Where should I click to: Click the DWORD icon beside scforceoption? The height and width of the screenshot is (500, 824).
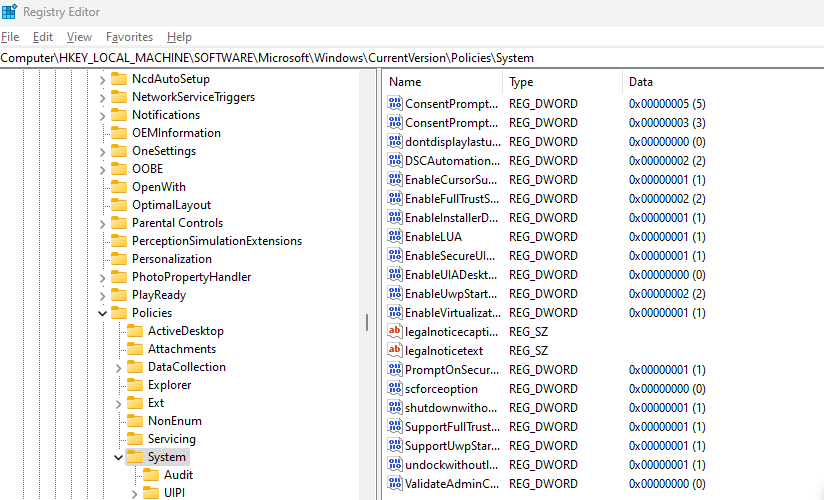(x=394, y=389)
